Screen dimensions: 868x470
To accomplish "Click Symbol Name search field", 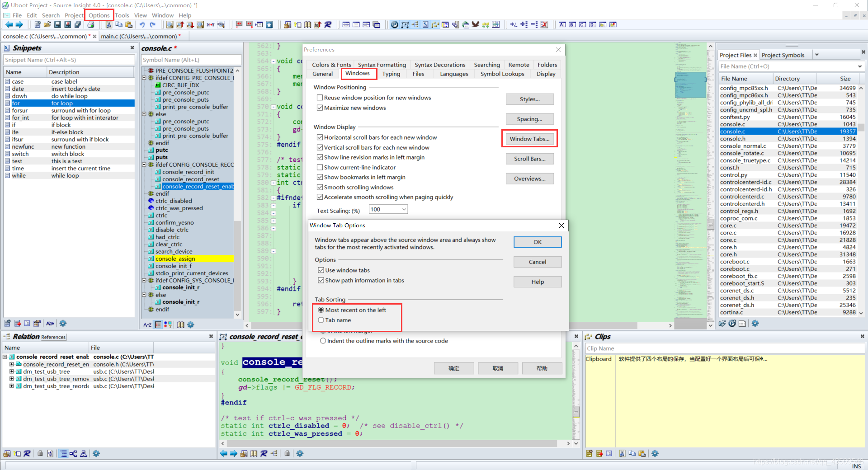I will (x=191, y=60).
